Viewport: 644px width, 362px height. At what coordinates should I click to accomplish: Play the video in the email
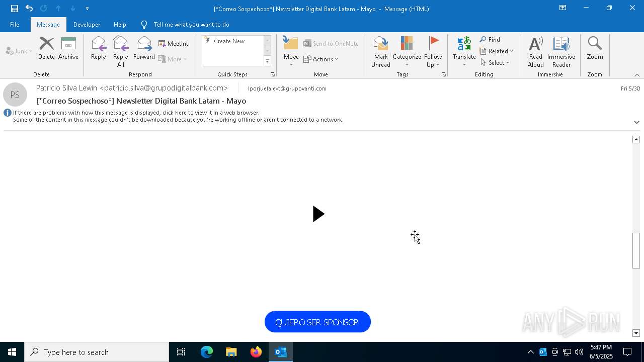pyautogui.click(x=318, y=214)
